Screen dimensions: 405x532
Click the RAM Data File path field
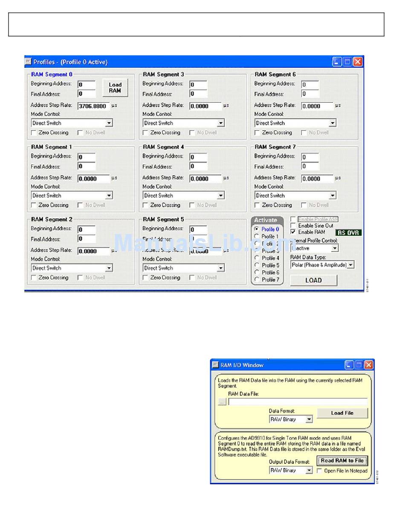point(298,402)
